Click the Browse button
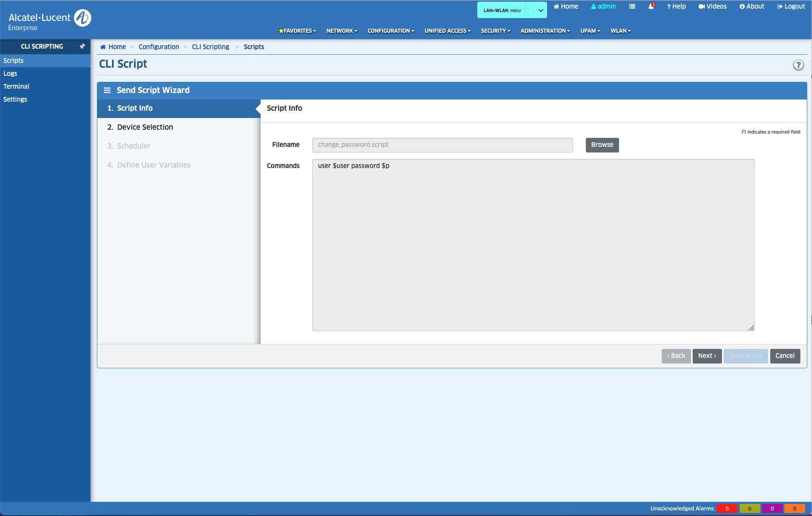This screenshot has height=516, width=812. [x=602, y=145]
